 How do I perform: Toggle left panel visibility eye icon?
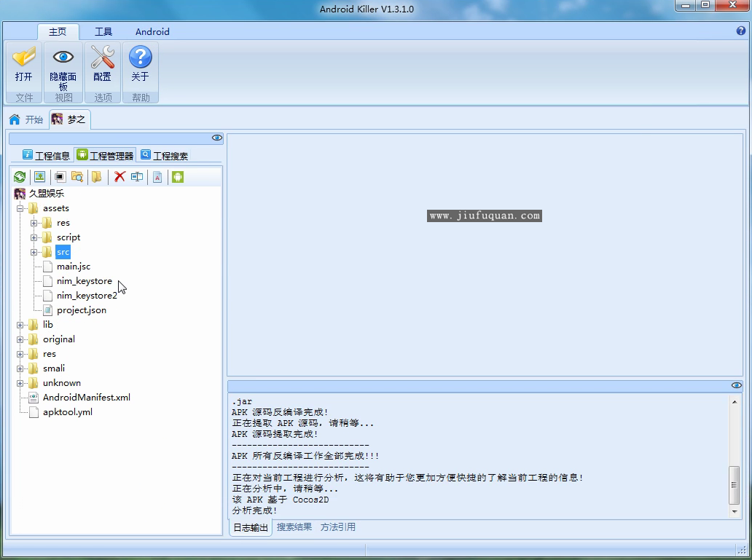point(217,138)
